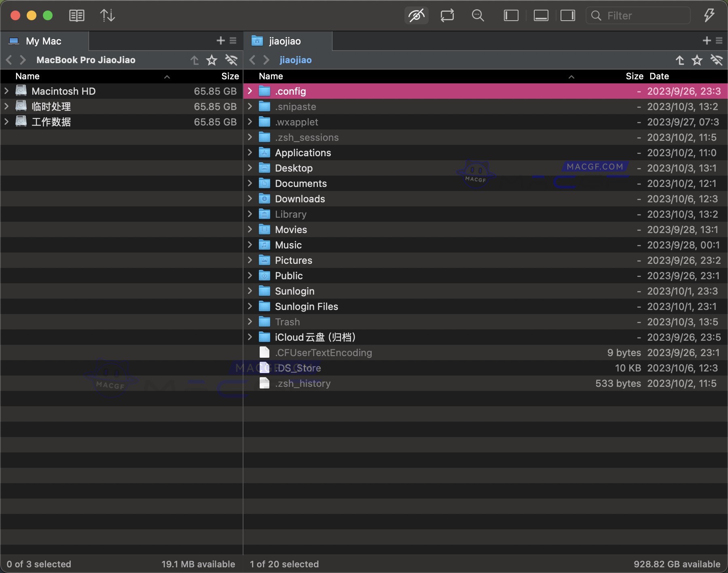Expand the Downloads folder chevron
Screen dimensions: 728x573
250,199
